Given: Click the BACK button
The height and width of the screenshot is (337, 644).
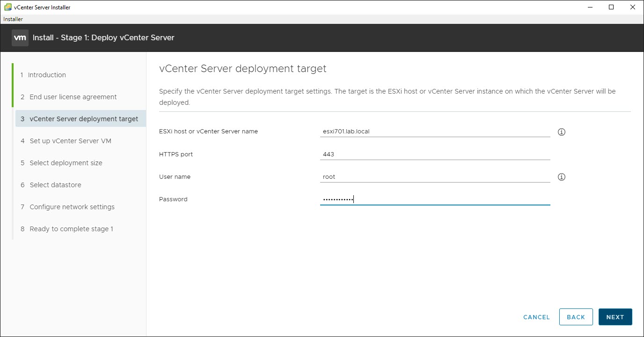Looking at the screenshot, I should 576,317.
